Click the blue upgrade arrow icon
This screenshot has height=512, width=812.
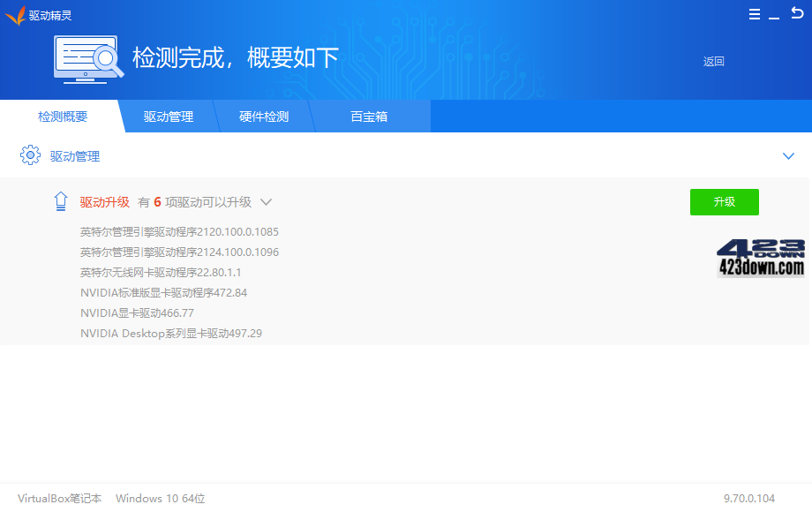pyautogui.click(x=60, y=200)
